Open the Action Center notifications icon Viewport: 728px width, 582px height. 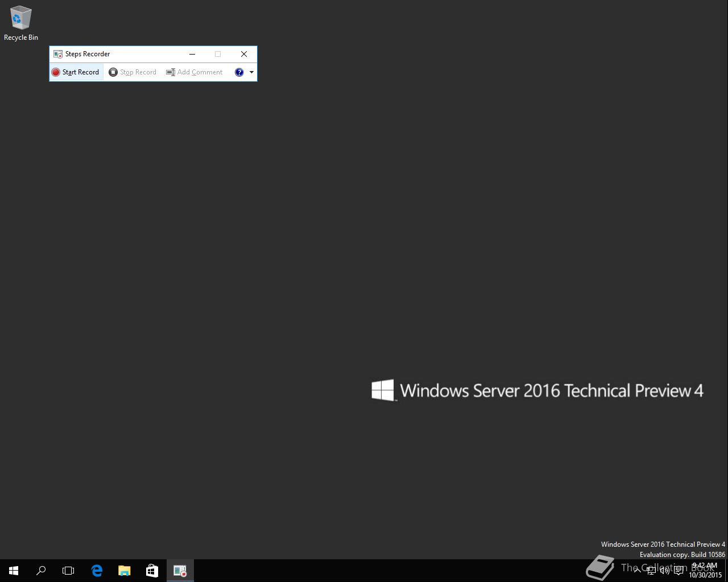(679, 571)
